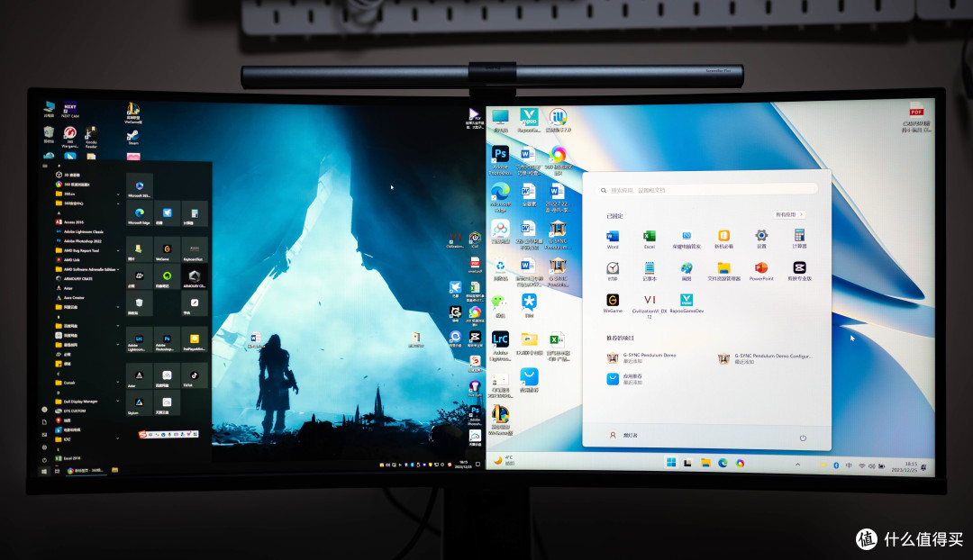Screen dimensions: 973x560
Task: Launch Excel from the right screen's pinned apps
Action: pos(649,239)
